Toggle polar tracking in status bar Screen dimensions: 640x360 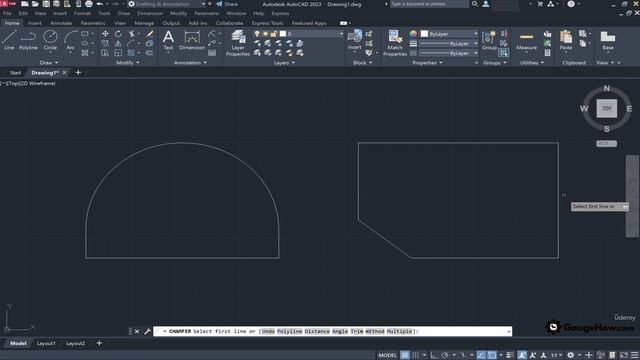(x=445, y=355)
